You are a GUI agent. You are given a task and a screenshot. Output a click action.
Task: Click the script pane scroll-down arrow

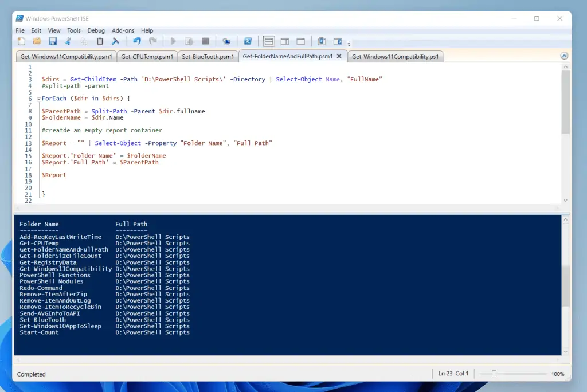pyautogui.click(x=566, y=201)
